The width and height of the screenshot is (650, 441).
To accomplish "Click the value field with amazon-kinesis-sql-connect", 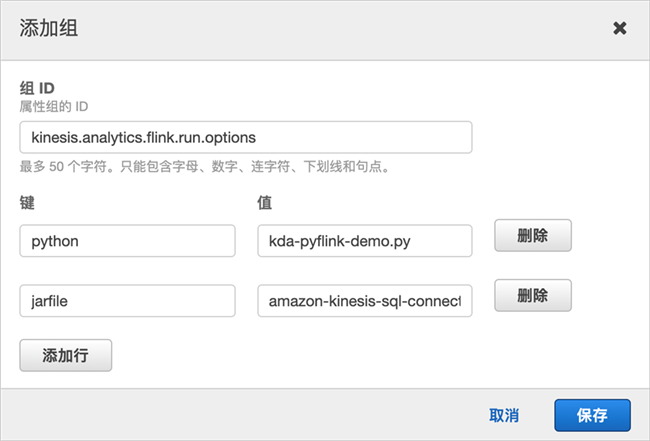I will (364, 300).
